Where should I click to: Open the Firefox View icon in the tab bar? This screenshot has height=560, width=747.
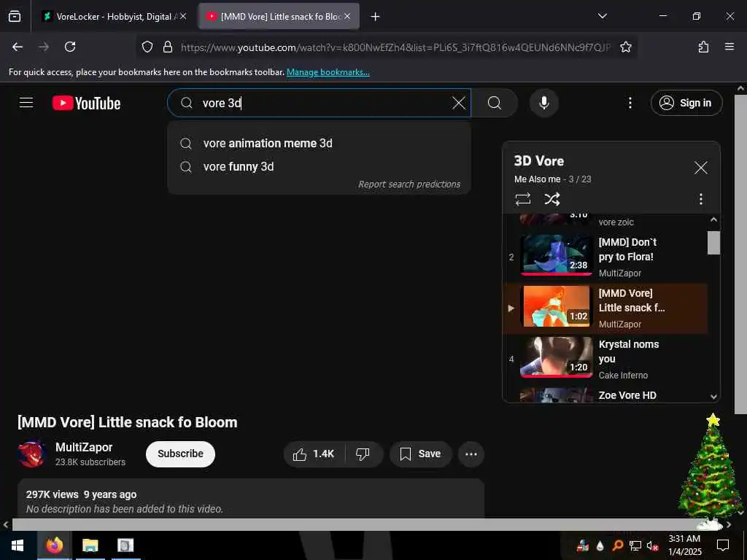[x=15, y=16]
